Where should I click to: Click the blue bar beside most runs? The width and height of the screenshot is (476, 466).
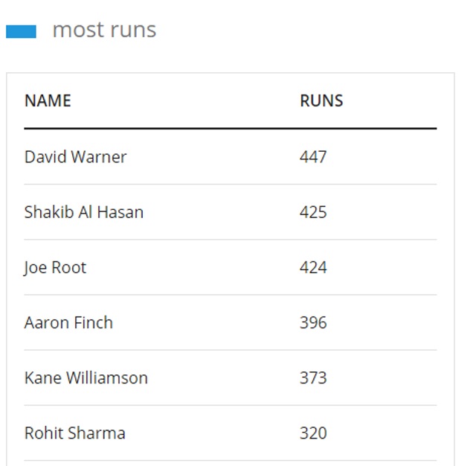21,31
